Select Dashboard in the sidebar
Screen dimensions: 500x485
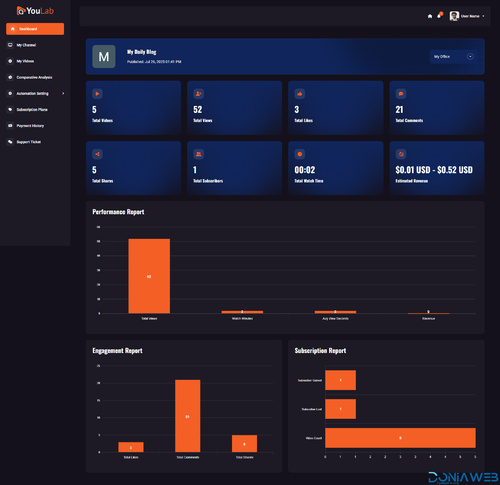coord(35,29)
